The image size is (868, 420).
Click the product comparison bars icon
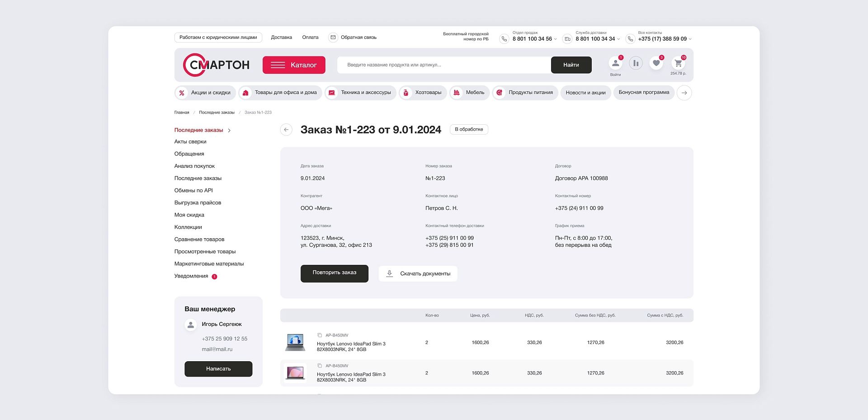[636, 63]
